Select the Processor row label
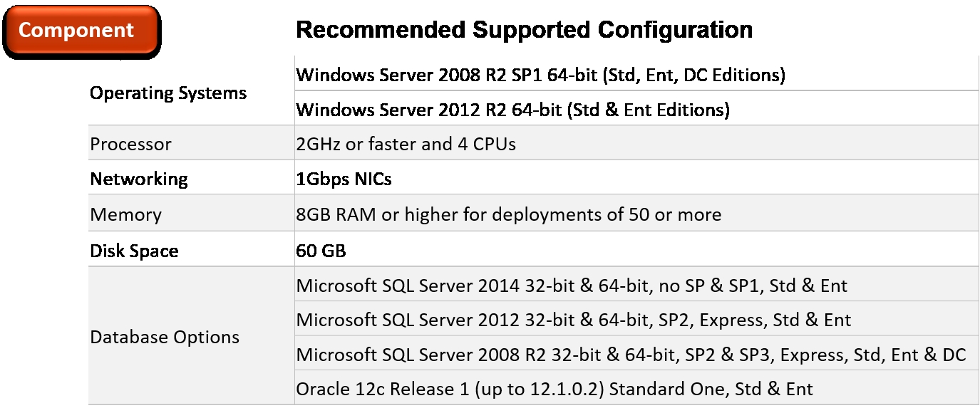This screenshot has width=980, height=413. click(130, 145)
